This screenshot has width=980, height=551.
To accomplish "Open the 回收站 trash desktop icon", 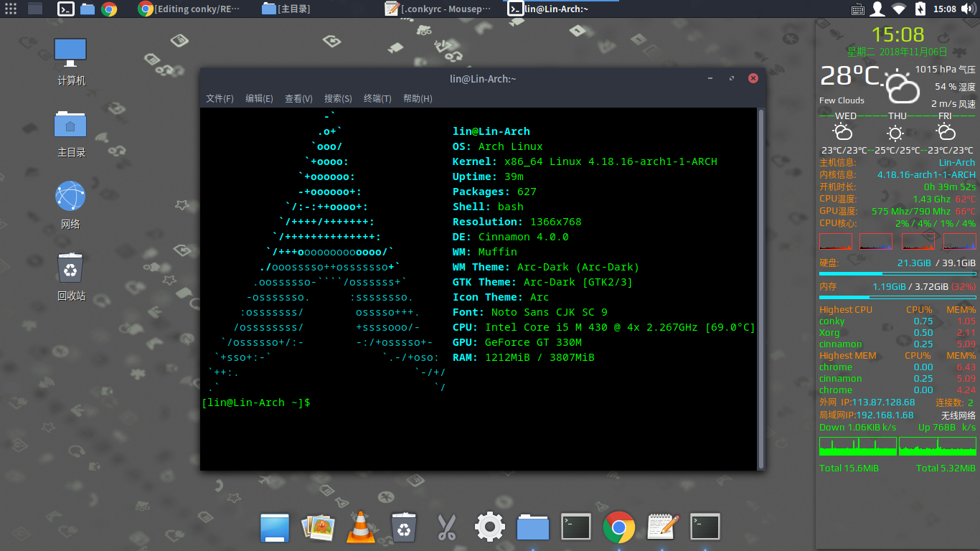I will coord(71,276).
